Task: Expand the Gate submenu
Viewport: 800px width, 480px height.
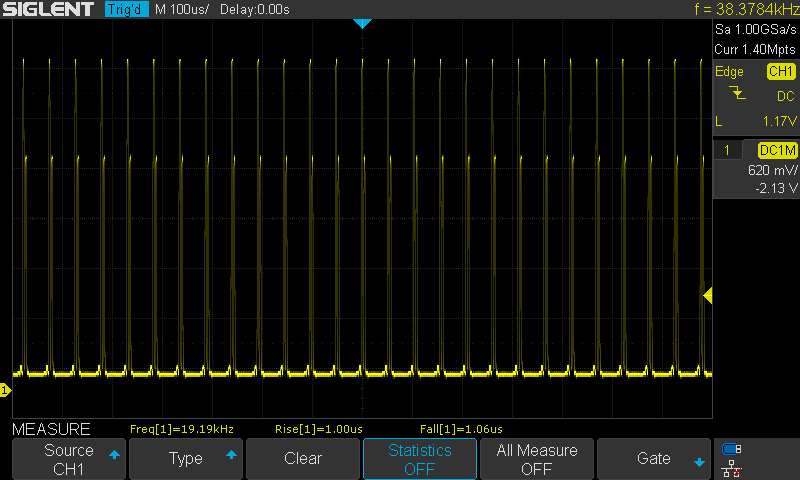Action: [x=654, y=459]
